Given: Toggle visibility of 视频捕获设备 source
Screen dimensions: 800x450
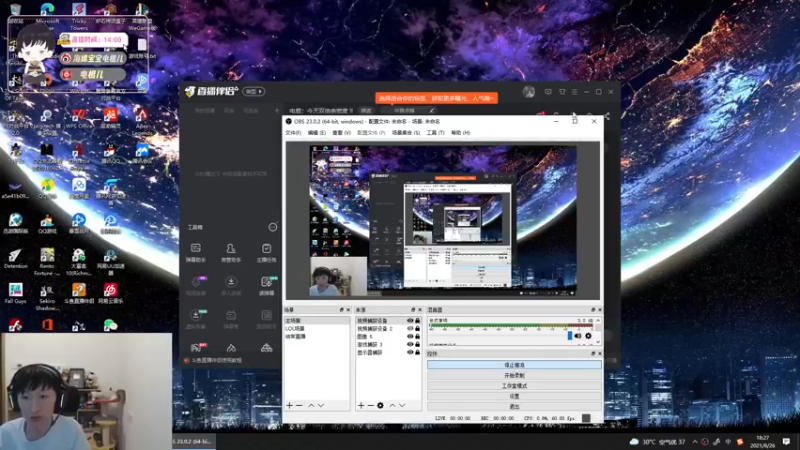Looking at the screenshot, I should (x=410, y=320).
